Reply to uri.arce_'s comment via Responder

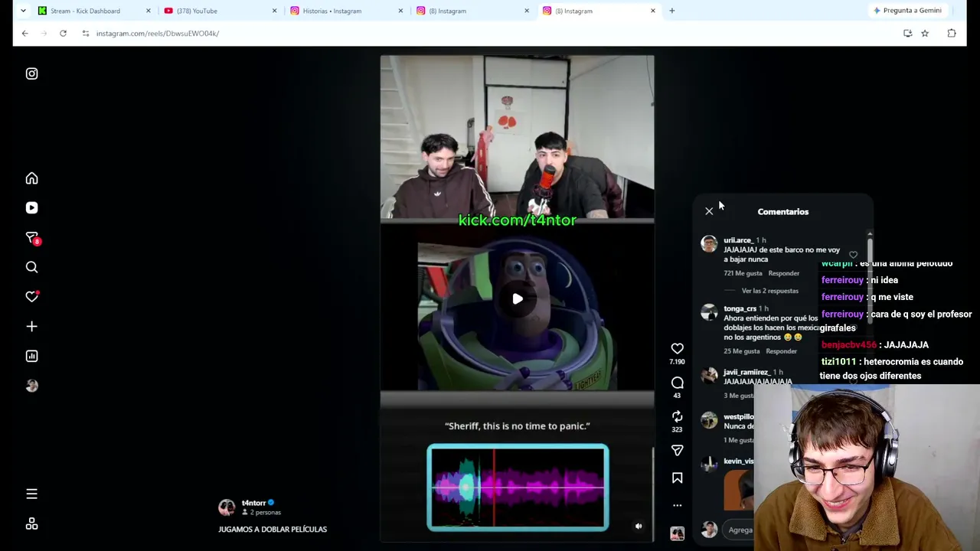[783, 273]
